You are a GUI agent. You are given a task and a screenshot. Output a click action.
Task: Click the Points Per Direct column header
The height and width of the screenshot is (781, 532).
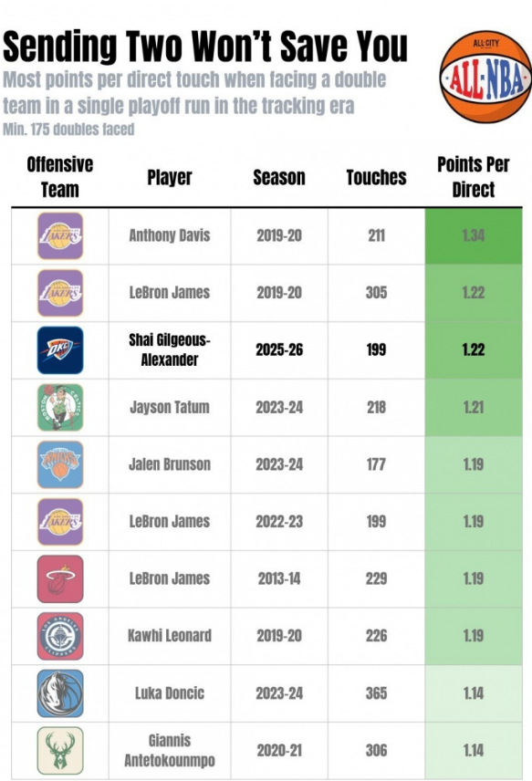coord(474,177)
